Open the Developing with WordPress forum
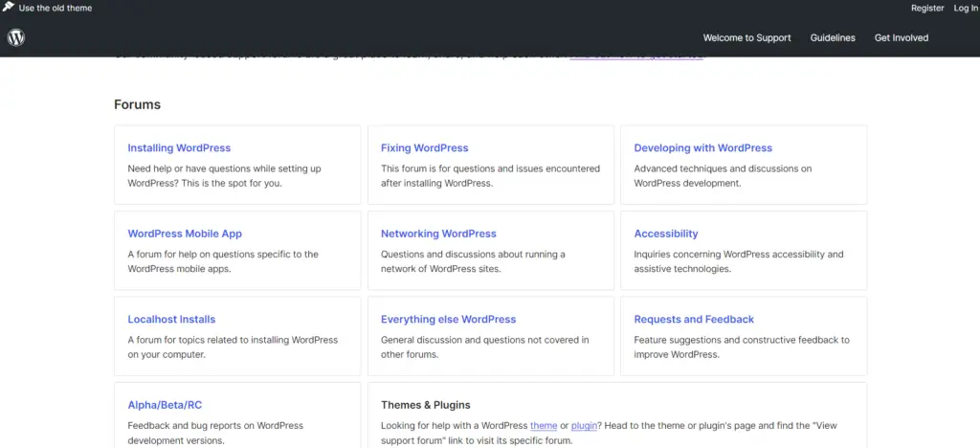Screen dimensions: 980x448 click(x=703, y=148)
